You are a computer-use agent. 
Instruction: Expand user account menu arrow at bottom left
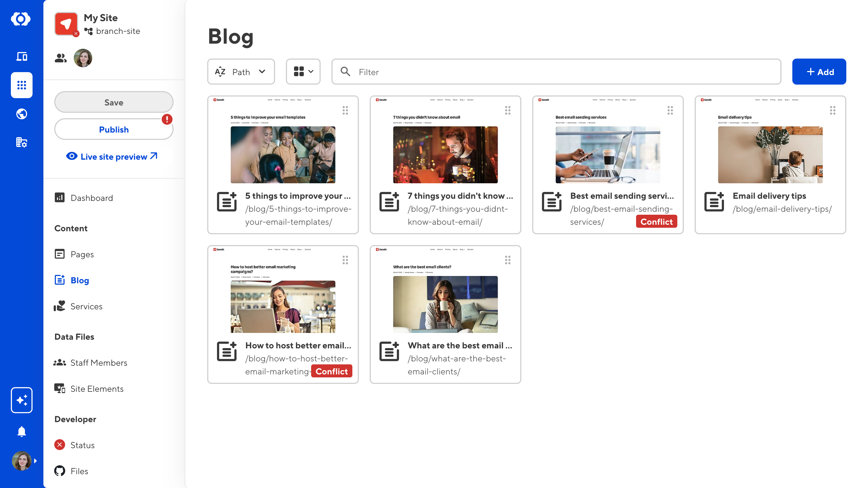point(35,461)
